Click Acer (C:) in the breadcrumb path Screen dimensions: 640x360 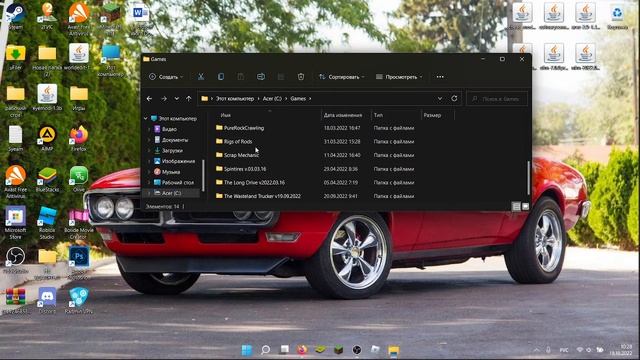pyautogui.click(x=272, y=99)
